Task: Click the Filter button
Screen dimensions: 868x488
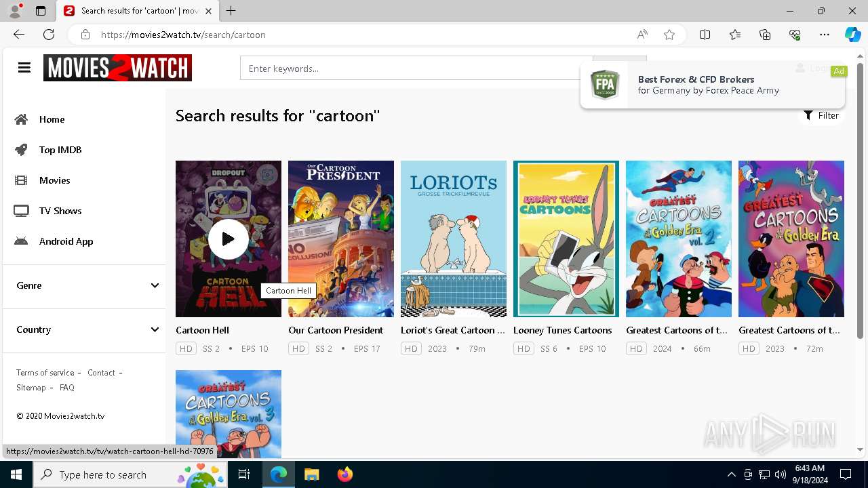Action: tap(821, 115)
